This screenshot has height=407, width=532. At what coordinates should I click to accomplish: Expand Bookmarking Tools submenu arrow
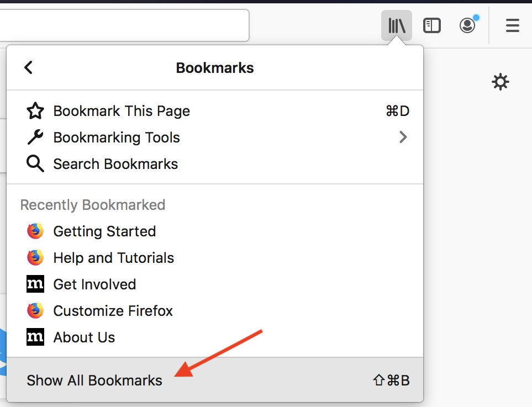pyautogui.click(x=403, y=138)
